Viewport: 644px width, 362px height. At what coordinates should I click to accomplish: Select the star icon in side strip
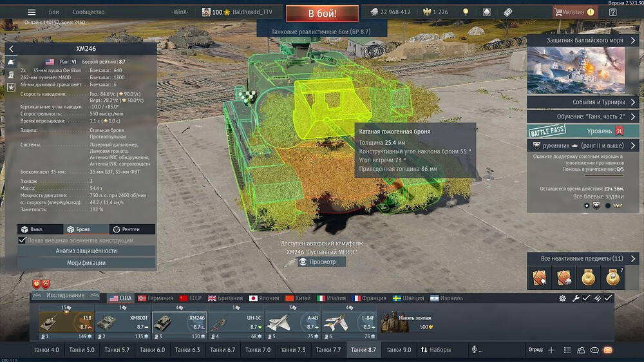[11, 87]
